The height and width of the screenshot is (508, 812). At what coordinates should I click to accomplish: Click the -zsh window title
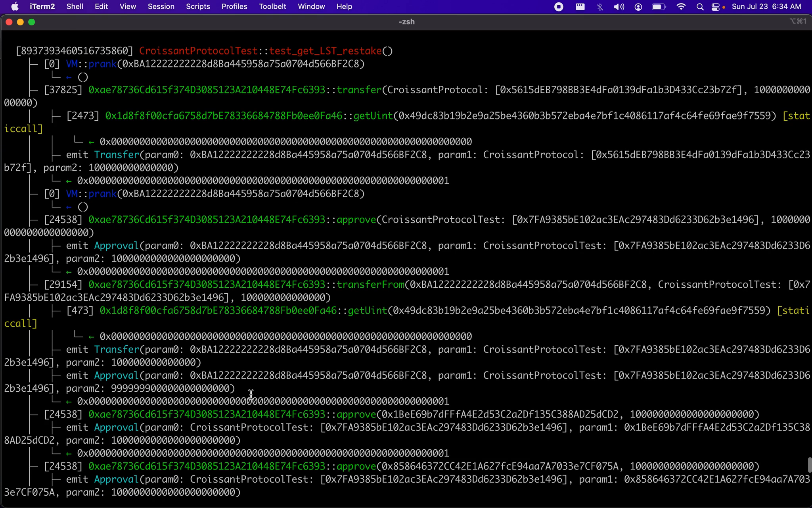406,22
